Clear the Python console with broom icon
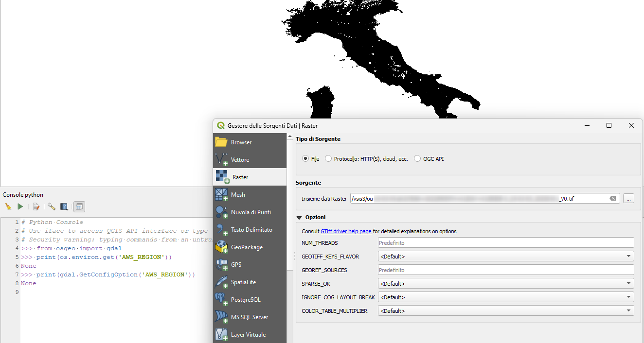This screenshot has height=343, width=644. pyautogui.click(x=8, y=207)
